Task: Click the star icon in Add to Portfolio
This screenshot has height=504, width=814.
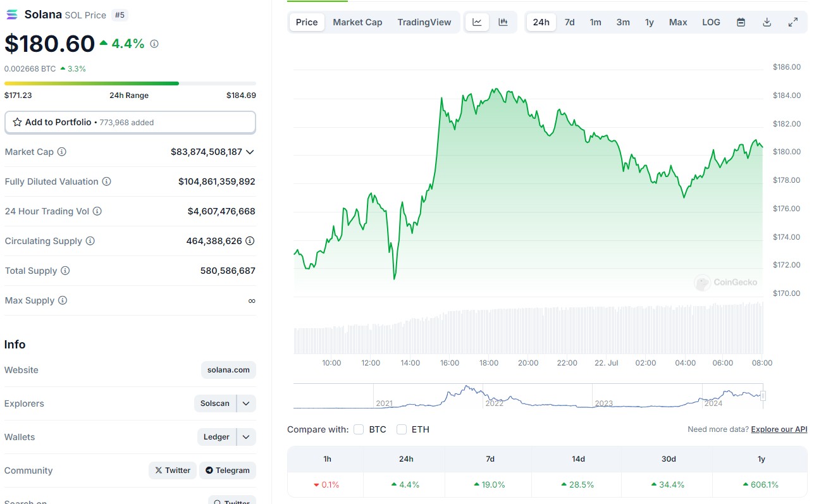Action: tap(18, 122)
